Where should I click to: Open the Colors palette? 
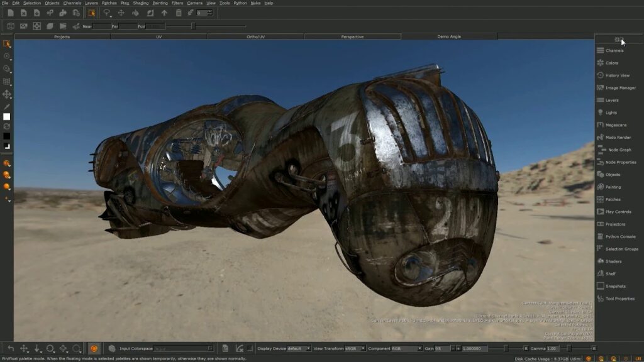pos(611,63)
